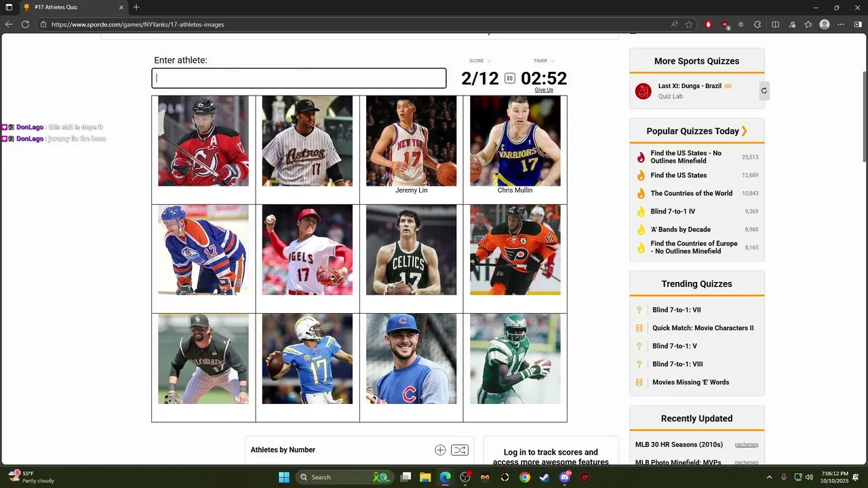The width and height of the screenshot is (868, 488).
Task: Open the browser profile avatar
Action: tap(825, 24)
